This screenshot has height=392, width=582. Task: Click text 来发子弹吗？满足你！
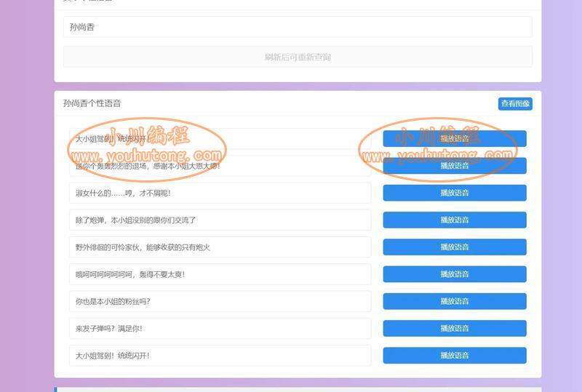click(x=108, y=329)
